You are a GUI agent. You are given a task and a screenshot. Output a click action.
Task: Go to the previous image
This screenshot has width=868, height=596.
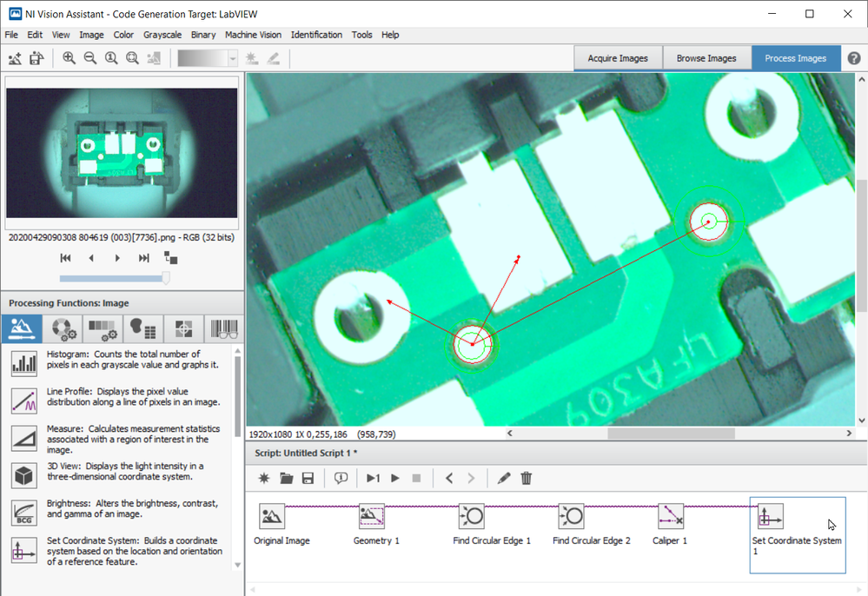[x=91, y=258]
